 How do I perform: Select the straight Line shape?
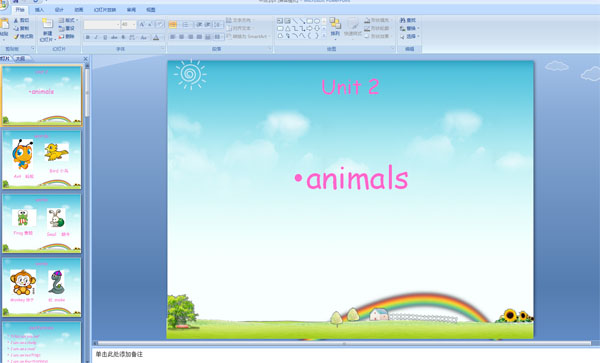click(295, 21)
